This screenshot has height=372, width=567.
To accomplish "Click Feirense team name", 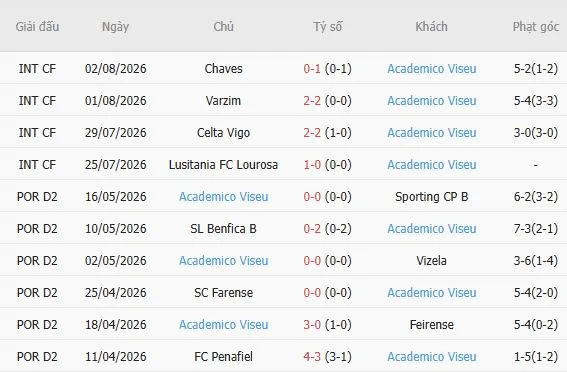I will tap(432, 324).
